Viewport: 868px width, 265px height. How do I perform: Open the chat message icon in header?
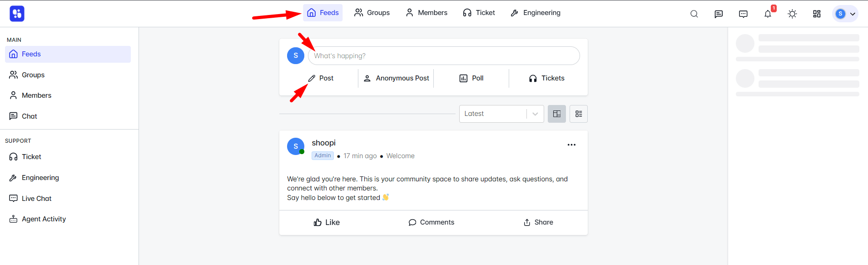point(719,14)
